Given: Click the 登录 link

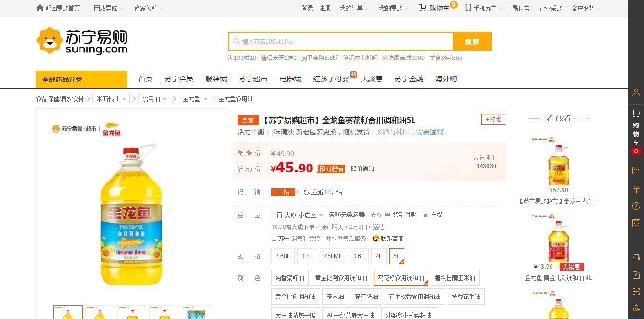Looking at the screenshot, I should pyautogui.click(x=307, y=8).
